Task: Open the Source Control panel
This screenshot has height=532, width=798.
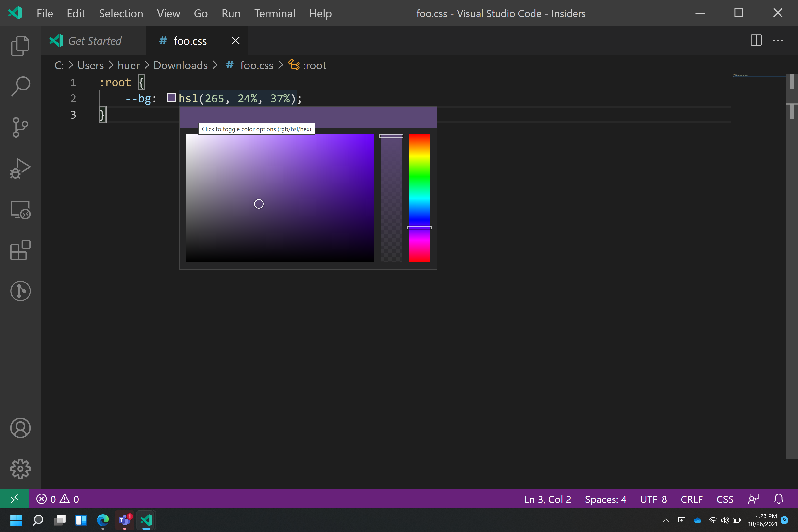Action: tap(20, 127)
